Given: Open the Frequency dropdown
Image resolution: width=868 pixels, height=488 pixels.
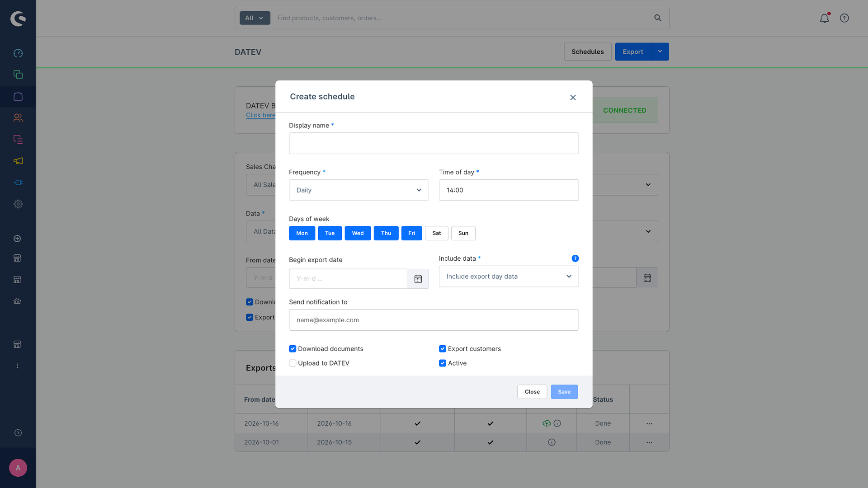Looking at the screenshot, I should [x=359, y=190].
